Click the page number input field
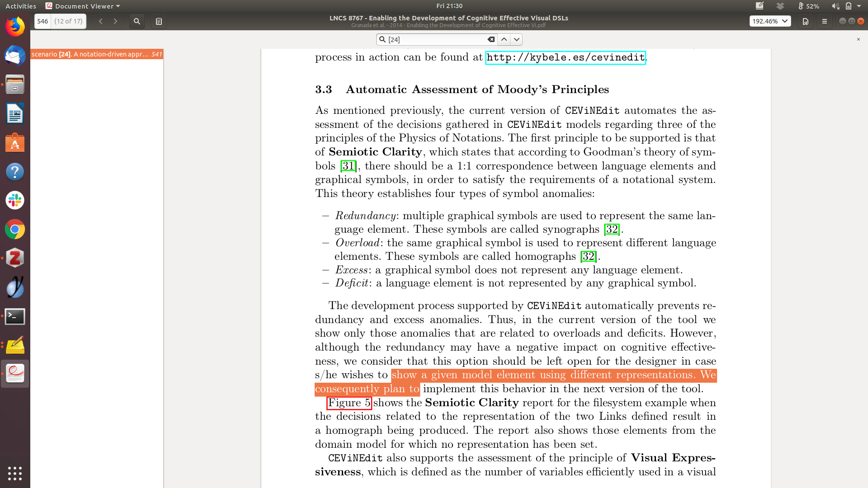Screen dimensions: 868x488 click(43, 21)
